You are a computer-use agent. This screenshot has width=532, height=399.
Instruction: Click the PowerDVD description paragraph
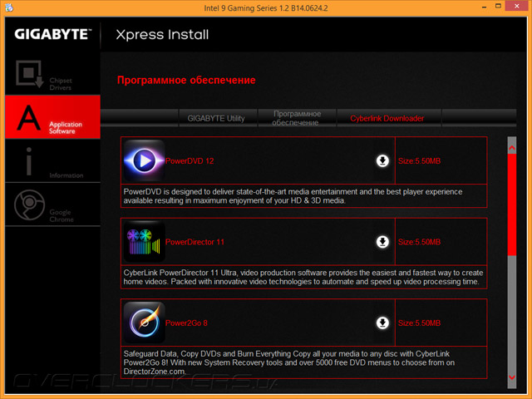click(x=293, y=196)
